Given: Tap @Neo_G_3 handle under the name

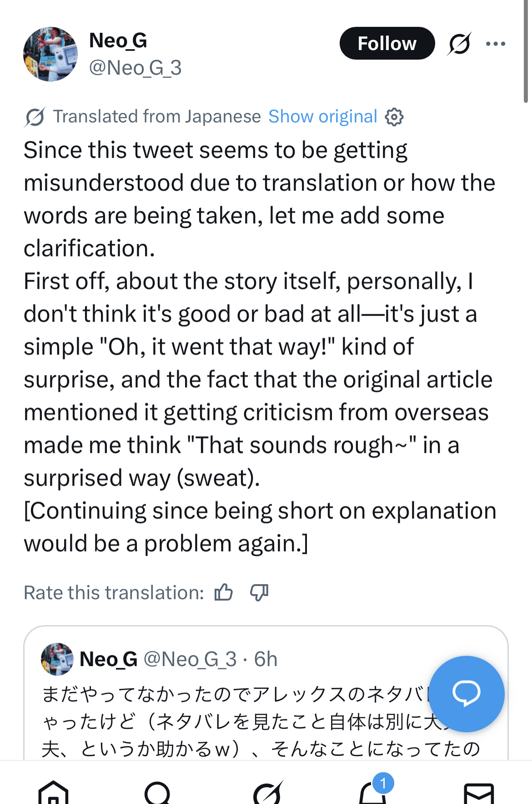Looking at the screenshot, I should pyautogui.click(x=136, y=68).
